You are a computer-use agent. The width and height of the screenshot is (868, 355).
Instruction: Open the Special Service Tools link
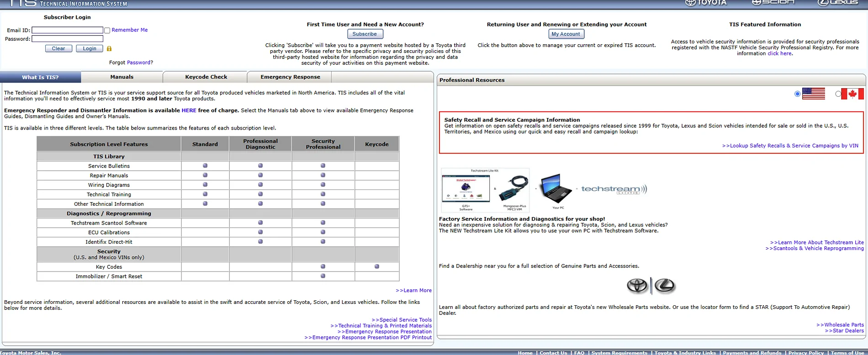tap(402, 320)
